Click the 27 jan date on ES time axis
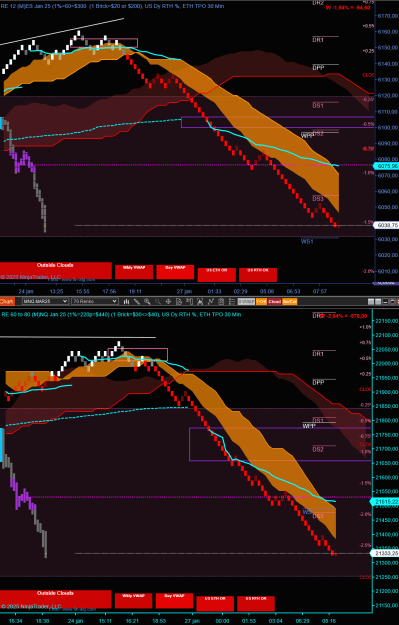Image resolution: width=399 pixels, height=625 pixels. (185, 291)
